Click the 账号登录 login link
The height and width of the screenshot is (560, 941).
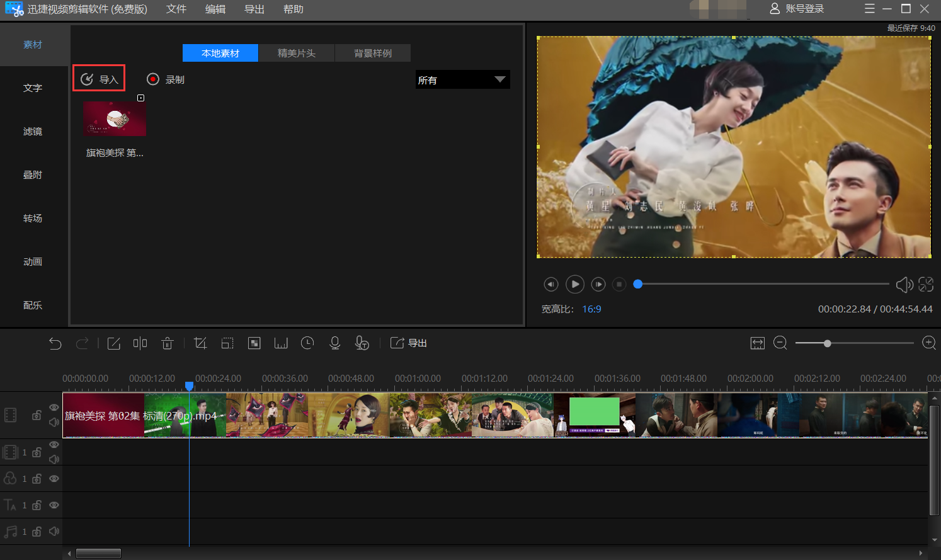point(797,9)
